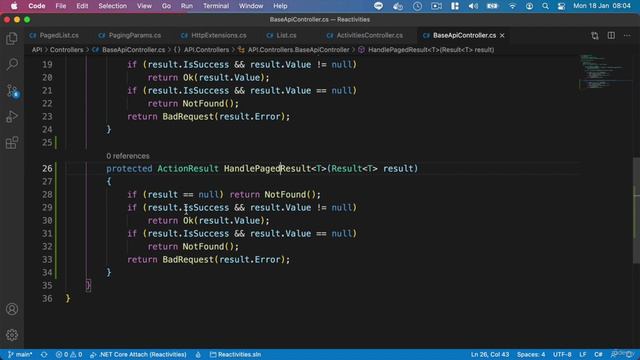Open the Extensions view
Image resolution: width=640 pixels, height=360 pixels.
12,143
